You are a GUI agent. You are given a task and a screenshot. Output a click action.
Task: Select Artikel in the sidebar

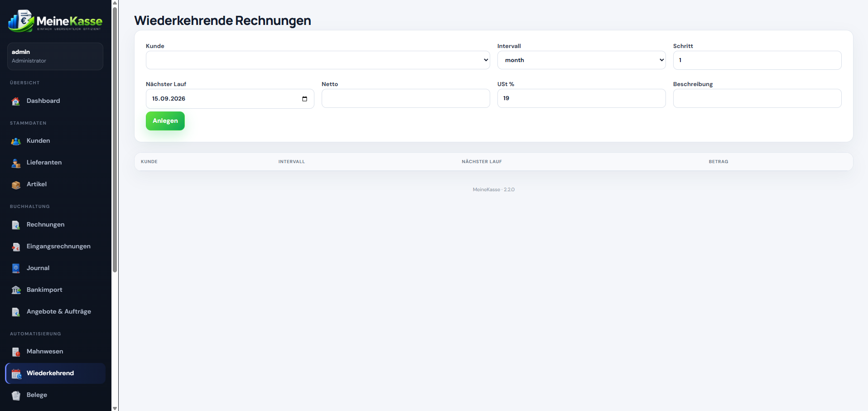click(55, 184)
